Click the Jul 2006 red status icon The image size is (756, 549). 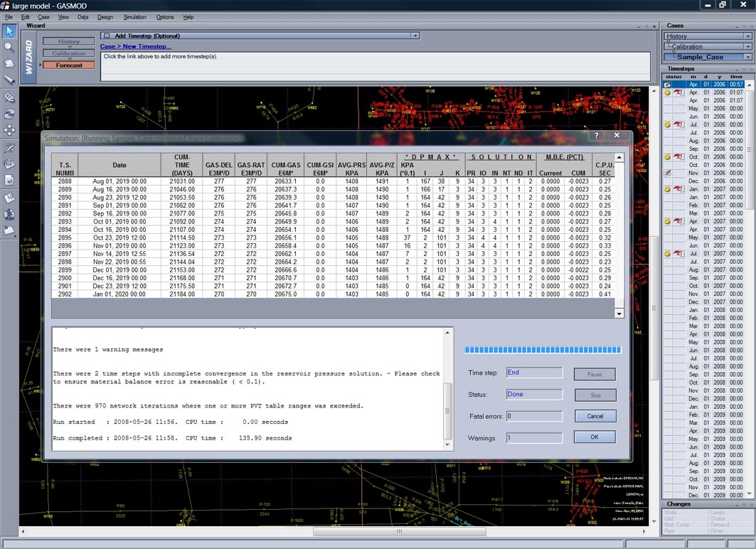click(x=678, y=124)
